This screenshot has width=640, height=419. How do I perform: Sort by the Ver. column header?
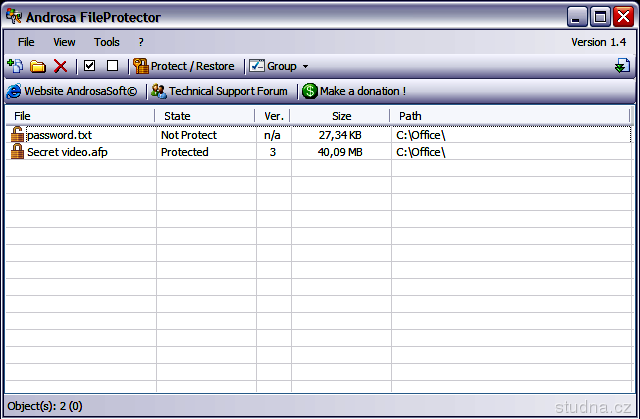273,116
